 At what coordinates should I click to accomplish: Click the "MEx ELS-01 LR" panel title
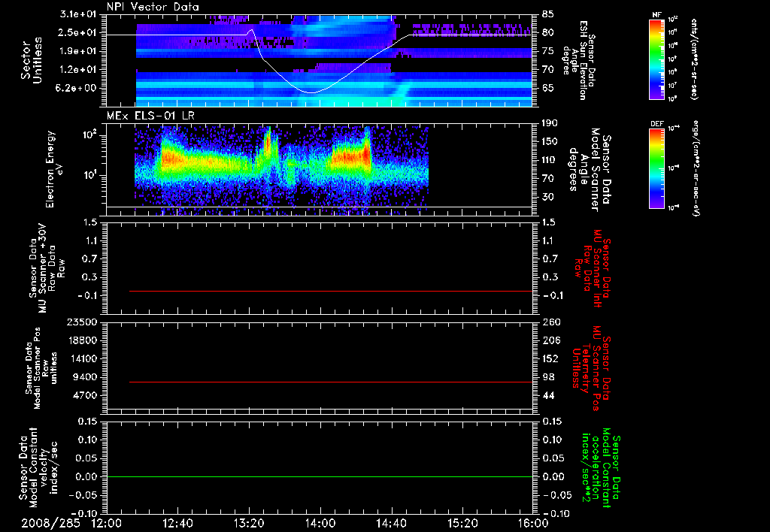click(150, 116)
